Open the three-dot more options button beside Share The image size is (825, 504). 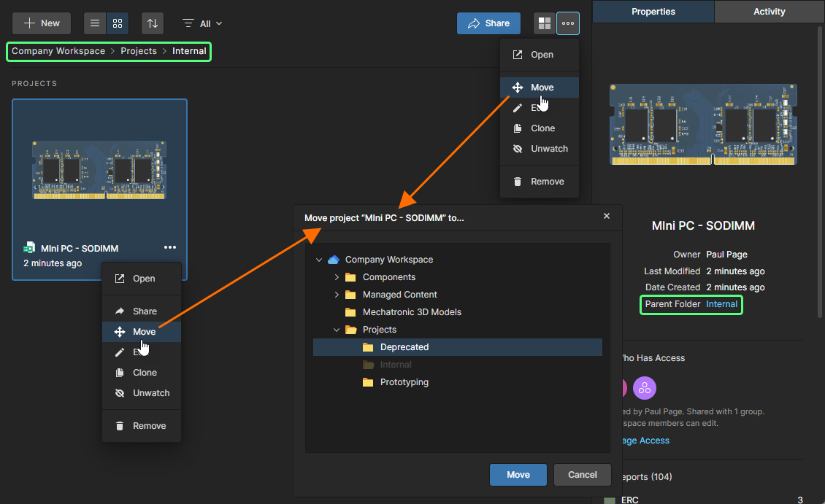[568, 23]
